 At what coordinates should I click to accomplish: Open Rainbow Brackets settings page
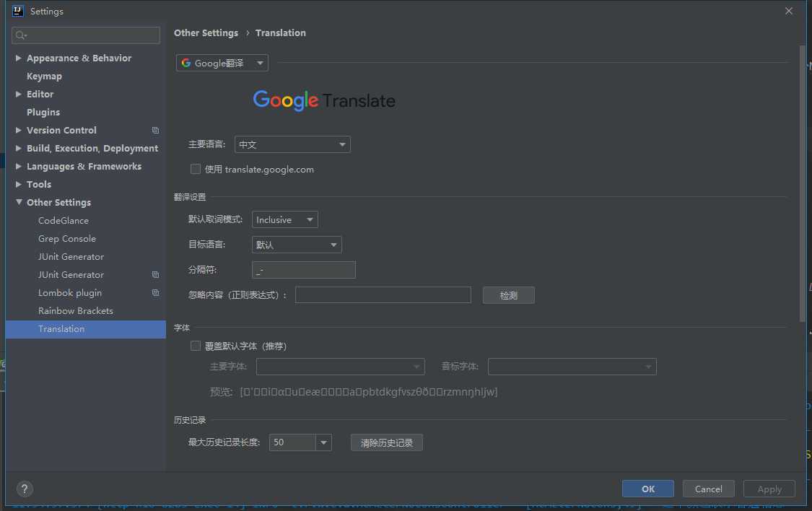pyautogui.click(x=76, y=310)
